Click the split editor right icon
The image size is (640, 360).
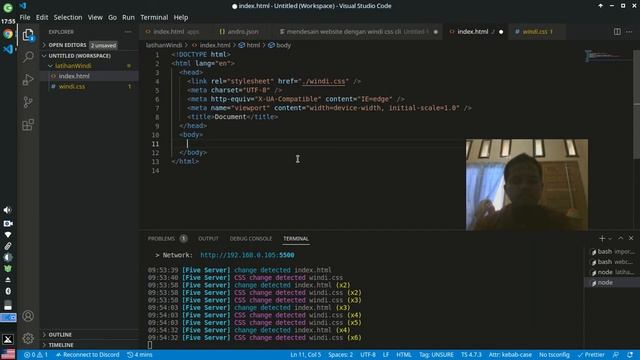click(x=617, y=31)
